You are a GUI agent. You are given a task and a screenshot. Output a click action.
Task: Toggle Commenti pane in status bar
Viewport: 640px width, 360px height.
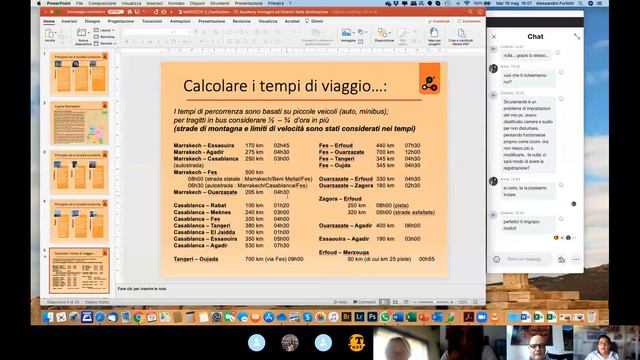pyautogui.click(x=364, y=302)
